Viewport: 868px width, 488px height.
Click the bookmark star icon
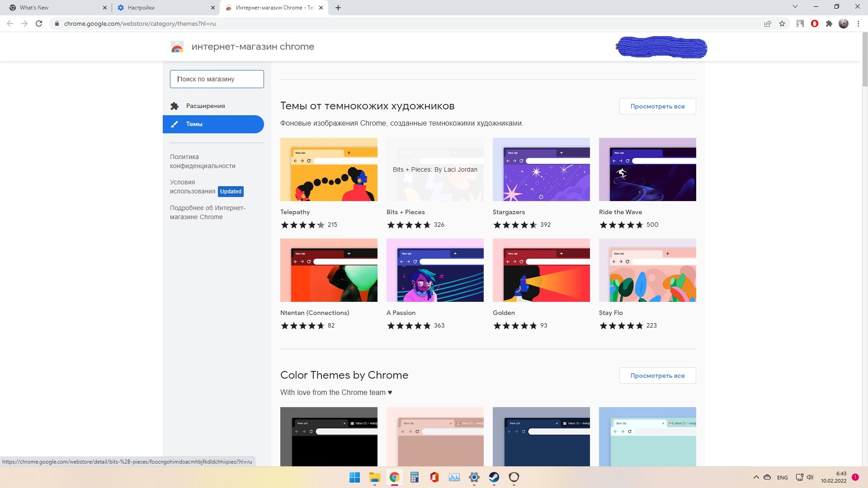pyautogui.click(x=782, y=23)
